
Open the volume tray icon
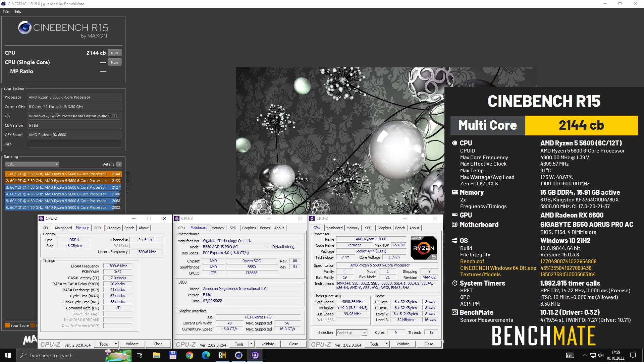tap(600, 355)
